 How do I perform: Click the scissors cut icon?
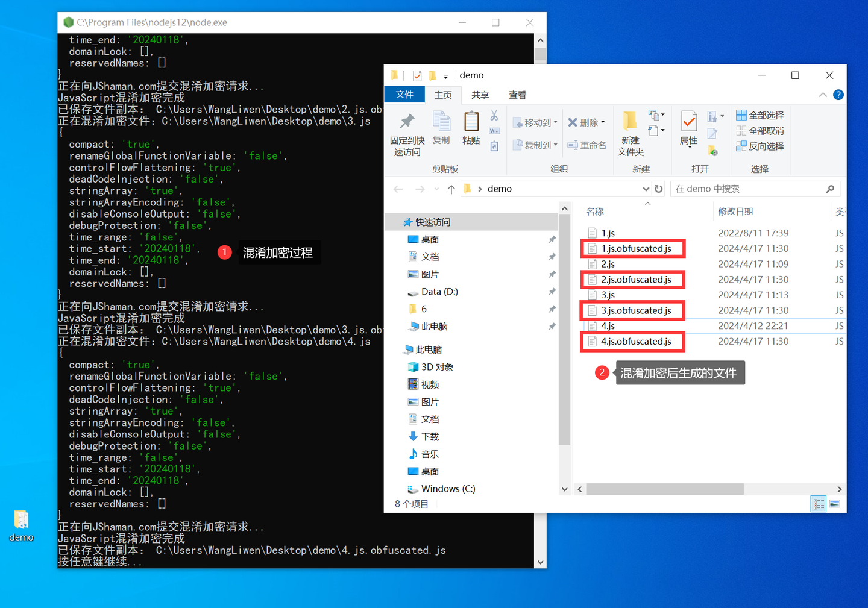point(494,115)
